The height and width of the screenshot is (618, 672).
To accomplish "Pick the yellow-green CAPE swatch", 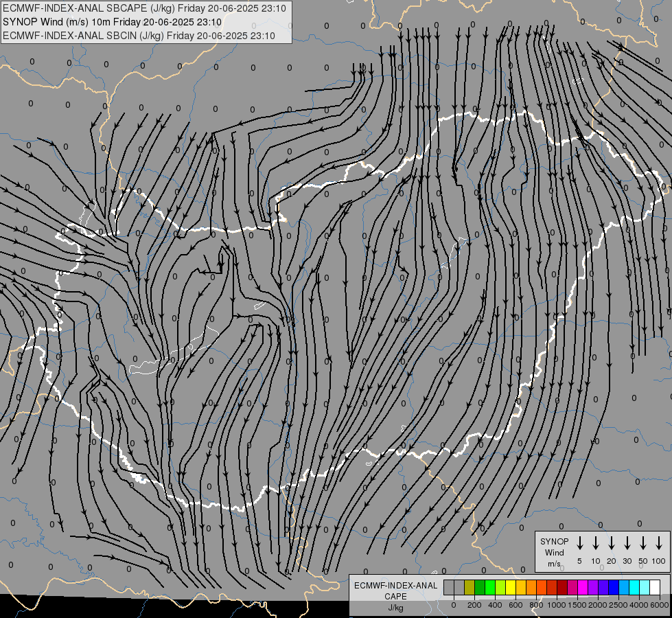I will click(x=500, y=587).
